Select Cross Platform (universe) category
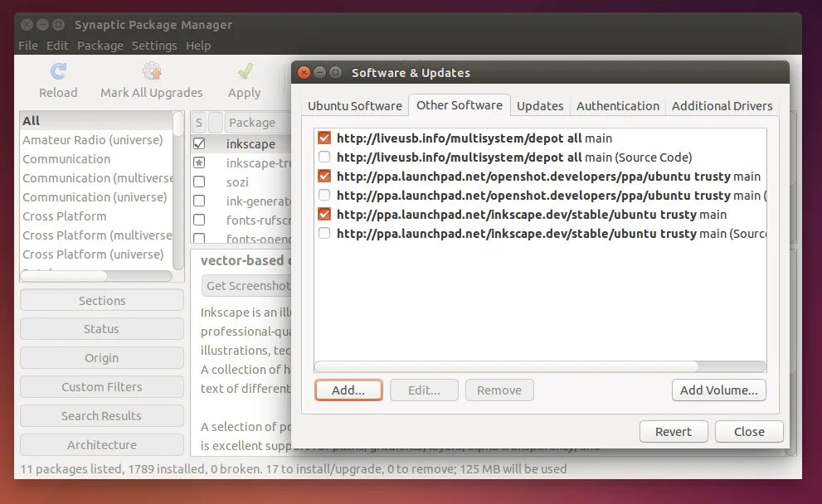 (x=96, y=254)
